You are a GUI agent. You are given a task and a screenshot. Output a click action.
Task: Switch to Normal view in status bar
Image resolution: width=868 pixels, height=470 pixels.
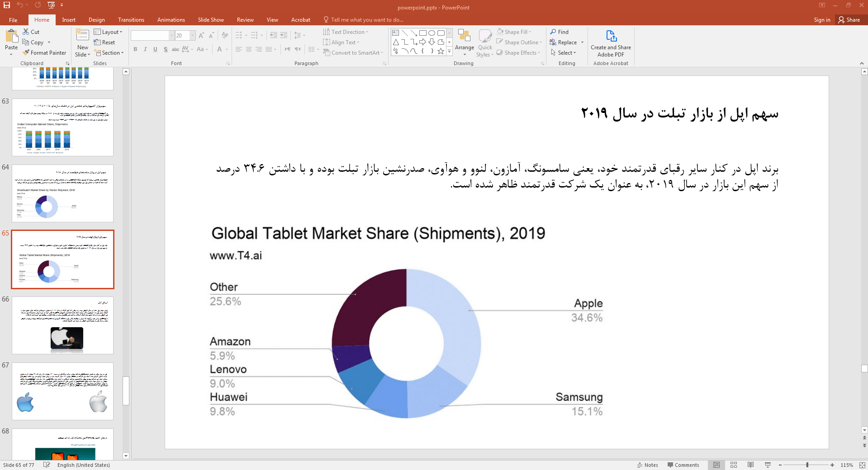(x=716, y=465)
